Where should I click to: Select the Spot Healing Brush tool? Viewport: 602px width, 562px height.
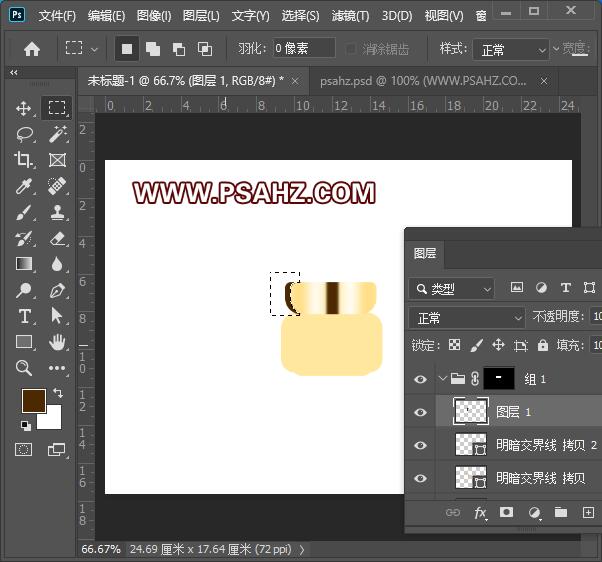[57, 186]
